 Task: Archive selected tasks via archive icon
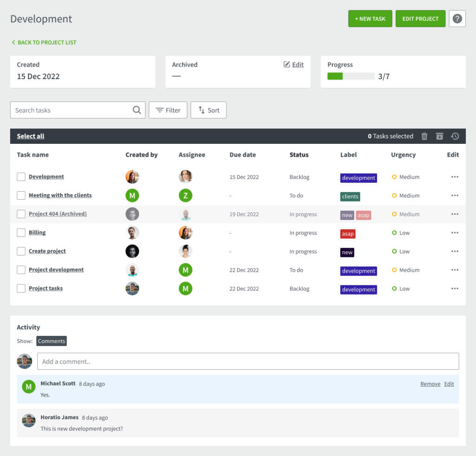point(439,136)
